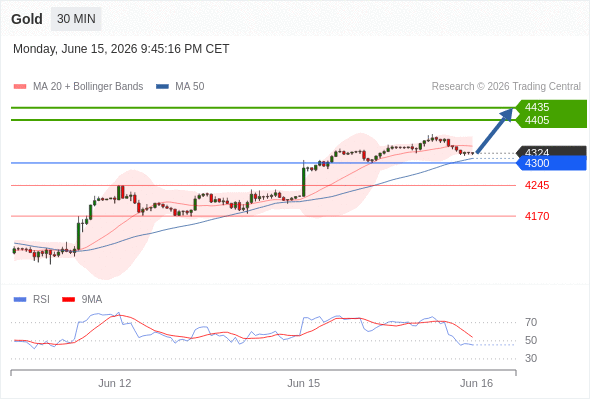Image resolution: width=590 pixels, height=400 pixels.
Task: Select the 4435 green target label
Action: click(537, 107)
